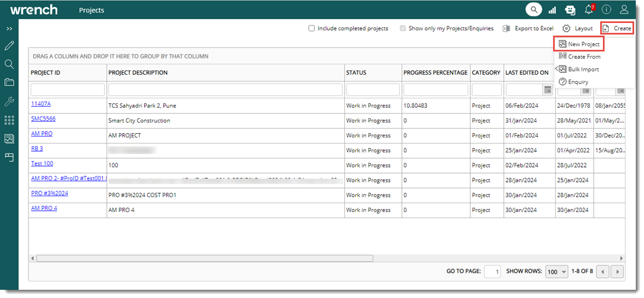This screenshot has height=298, width=644.
Task: Open the layout panel icon at sidebar bottom
Action: click(9, 157)
